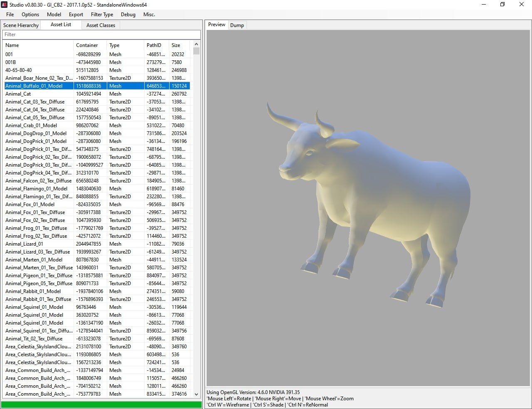Select Animal_Pigeon_01_Tex_Diffuse in the list
Image resolution: width=532 pixels, height=409 pixels.
tap(97, 276)
